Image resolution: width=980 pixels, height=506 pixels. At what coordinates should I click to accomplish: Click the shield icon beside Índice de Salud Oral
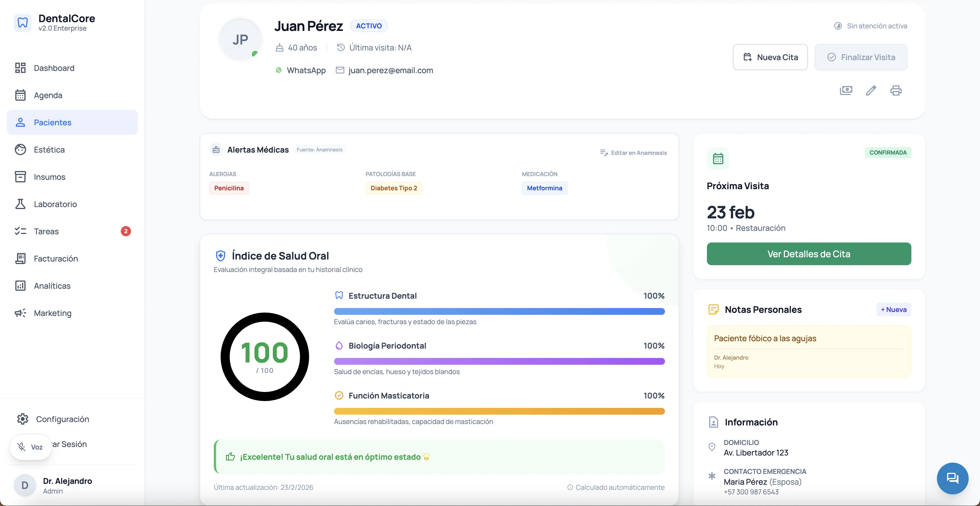click(220, 256)
